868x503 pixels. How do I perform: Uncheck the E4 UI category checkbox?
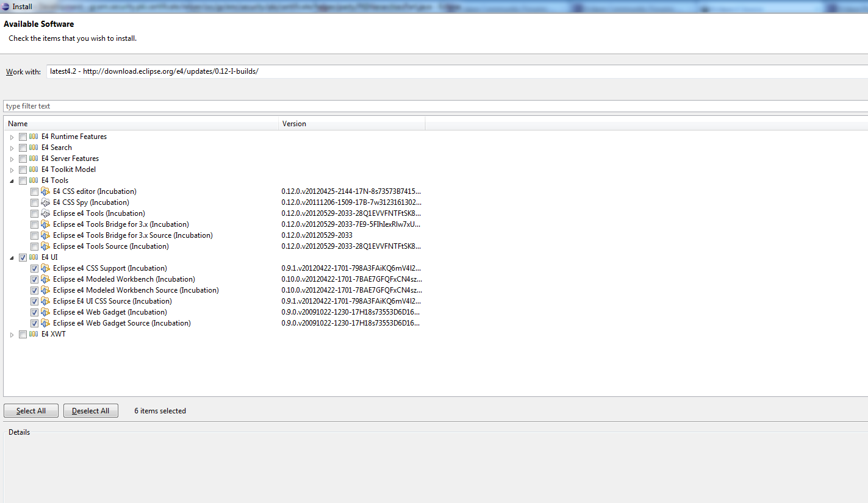click(x=23, y=257)
